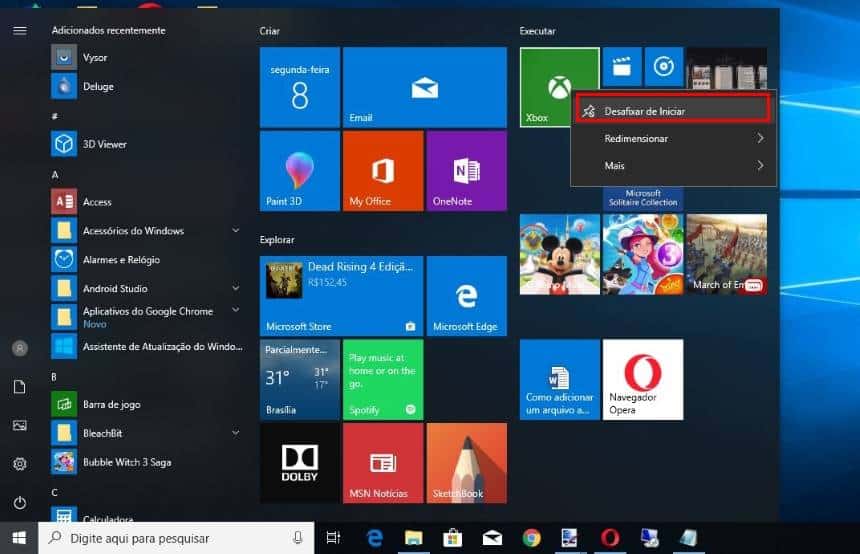
Task: Select Desafixar de Iniciar in context menu
Action: (x=674, y=111)
